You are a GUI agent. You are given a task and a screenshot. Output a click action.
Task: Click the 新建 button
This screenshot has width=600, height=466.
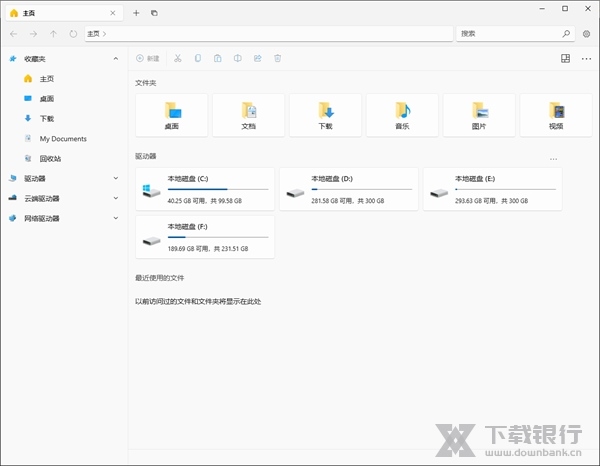[148, 58]
